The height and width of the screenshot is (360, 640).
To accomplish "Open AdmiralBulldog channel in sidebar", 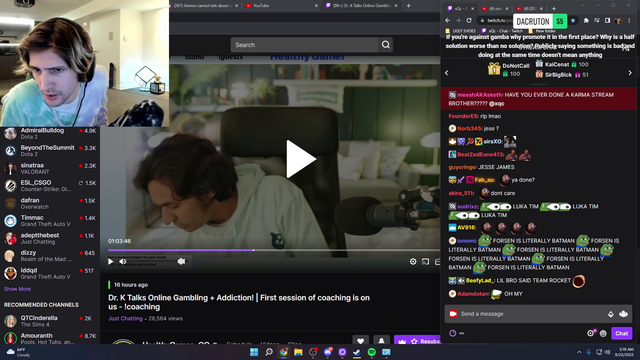I will click(50, 133).
